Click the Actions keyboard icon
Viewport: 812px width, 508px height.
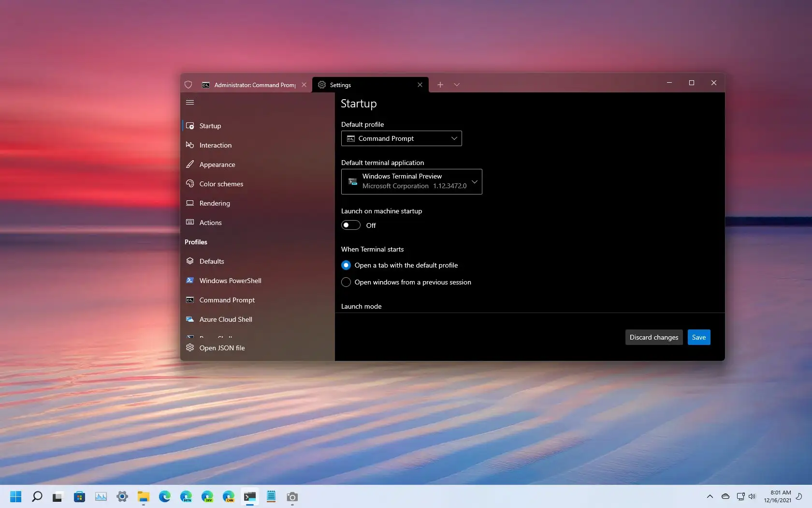pyautogui.click(x=190, y=223)
